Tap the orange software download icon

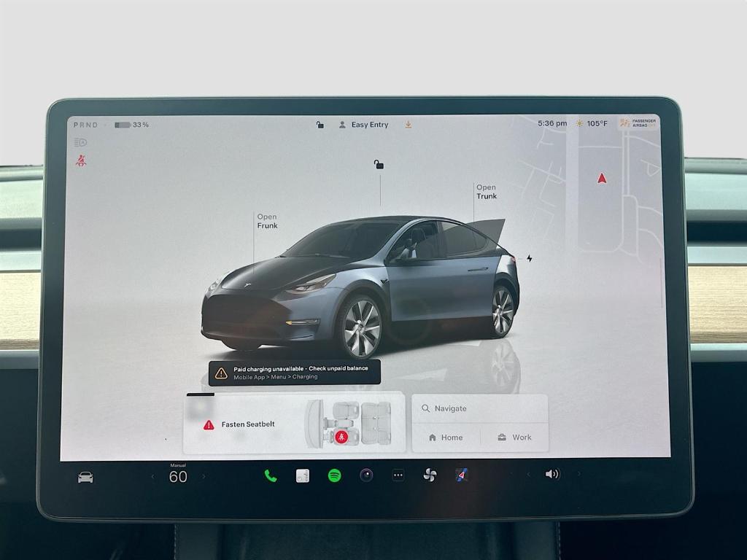point(409,125)
